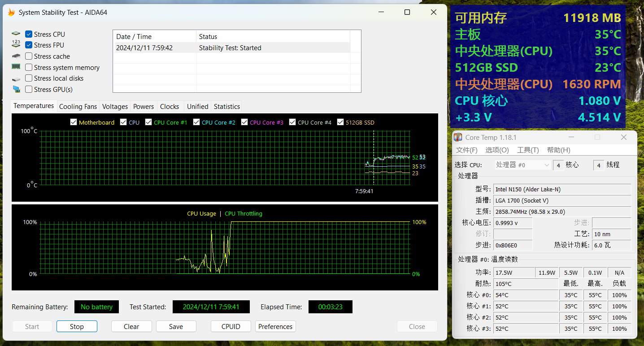Click the Date / Time column header
644x346 pixels.
[x=155, y=37]
